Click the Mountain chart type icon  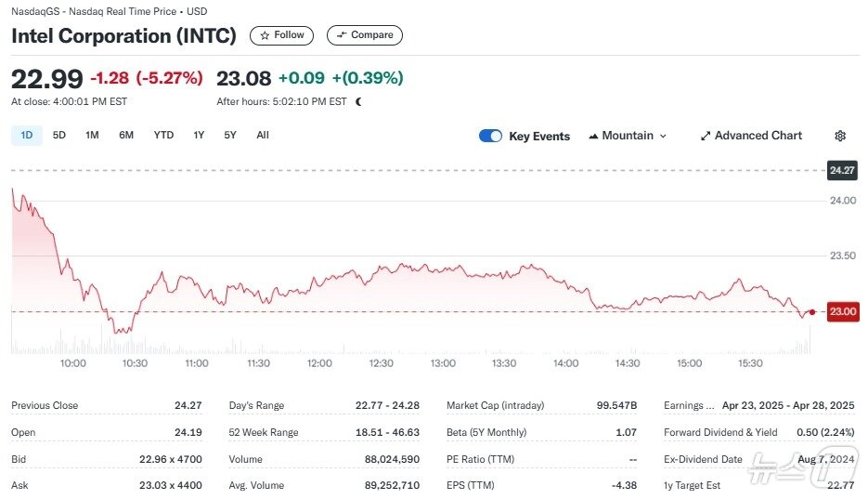pyautogui.click(x=593, y=136)
